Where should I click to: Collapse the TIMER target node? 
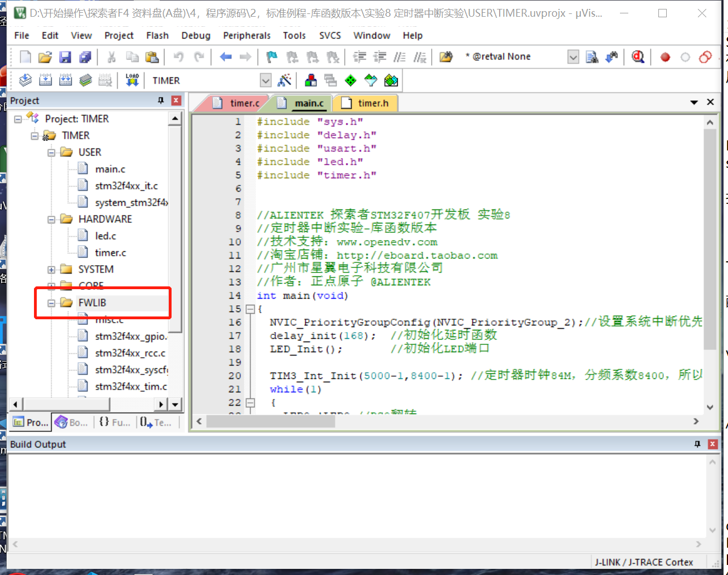point(35,135)
